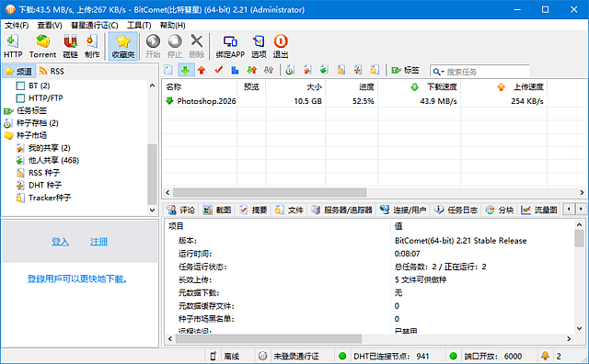Screen dimensions: 589x364
Task: Click the RSS torrent filter bar icon
Action: pyautogui.click(x=341, y=70)
